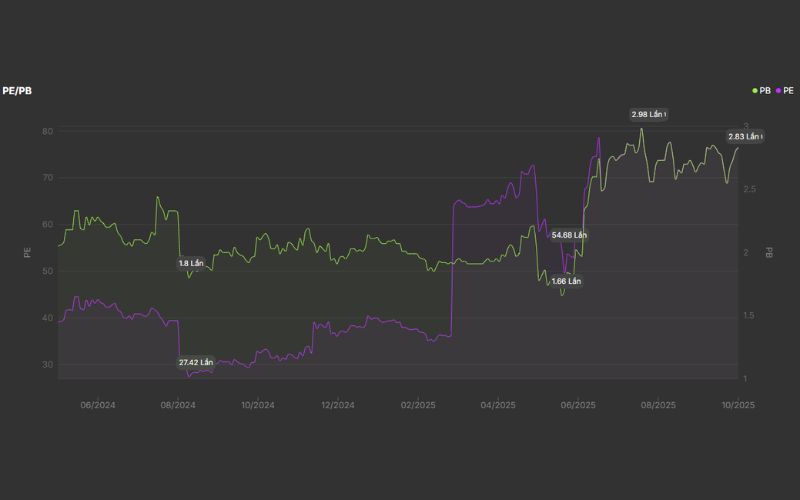Select 12/2024 on the time axis
This screenshot has width=800, height=500.
pyautogui.click(x=338, y=405)
